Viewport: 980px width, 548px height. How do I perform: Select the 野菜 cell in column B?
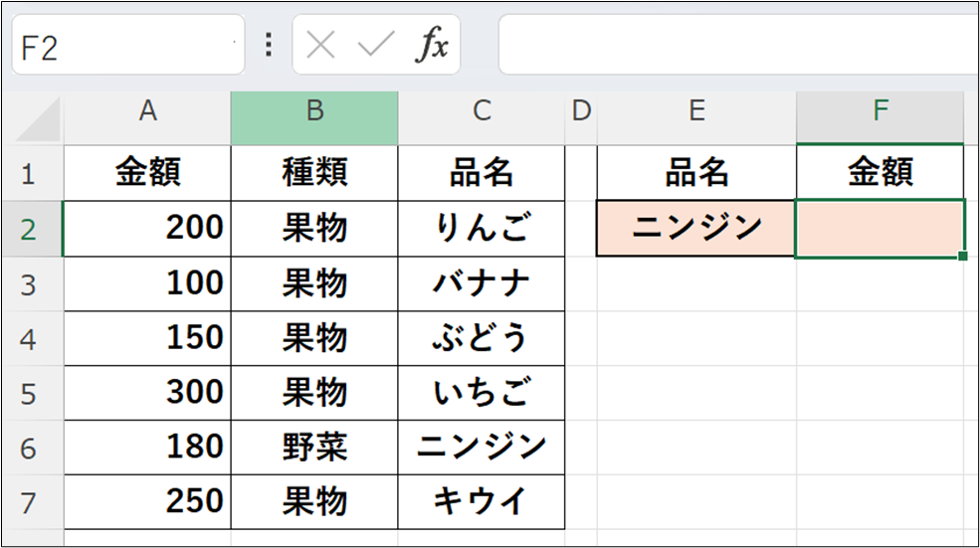pyautogui.click(x=314, y=448)
